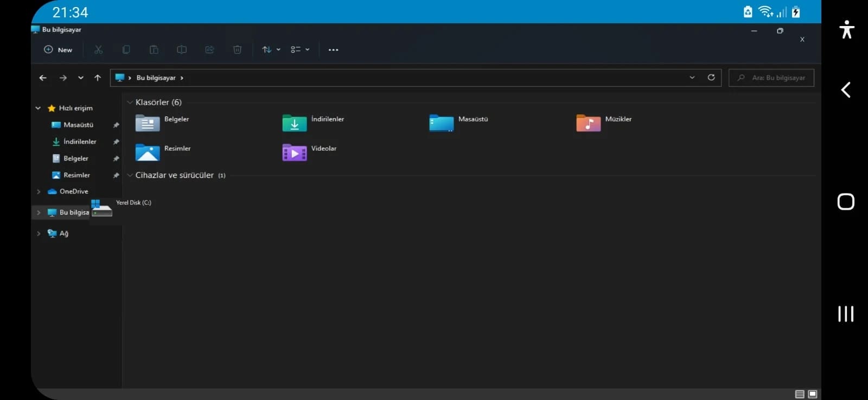Viewport: 868px width, 400px height.
Task: Open the three-dot See more menu
Action: [333, 50]
